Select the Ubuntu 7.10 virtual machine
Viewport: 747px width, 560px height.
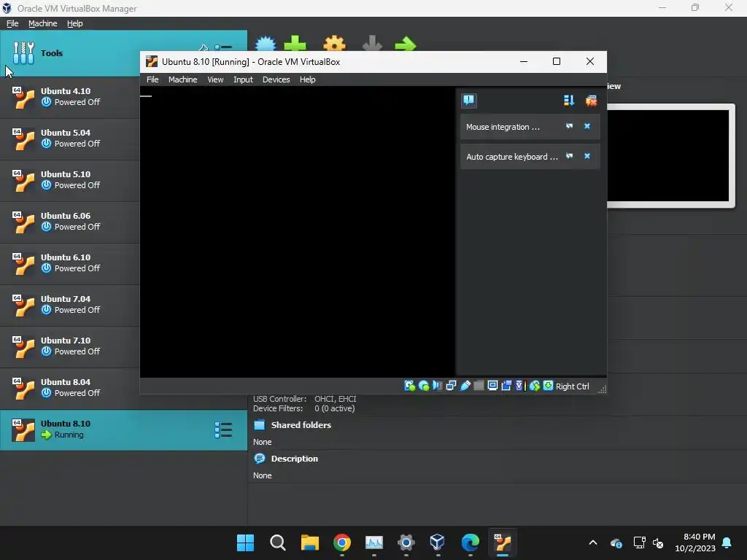click(70, 346)
